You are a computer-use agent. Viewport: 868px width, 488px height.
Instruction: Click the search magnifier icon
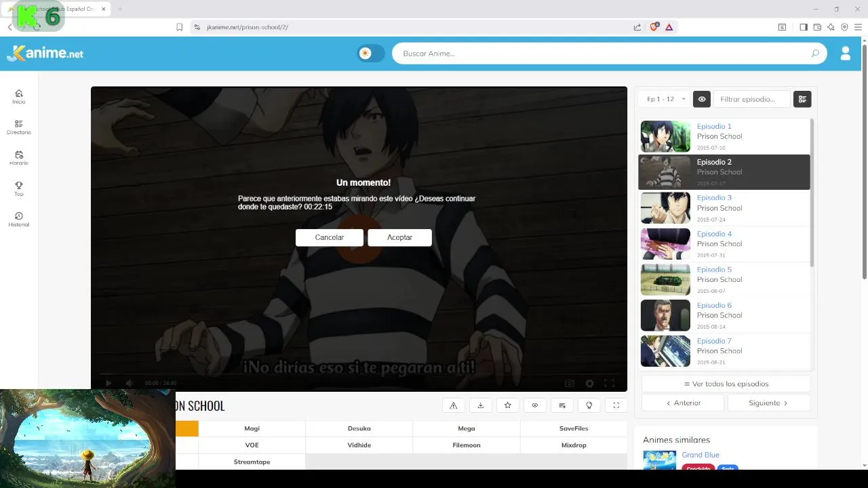click(x=815, y=54)
